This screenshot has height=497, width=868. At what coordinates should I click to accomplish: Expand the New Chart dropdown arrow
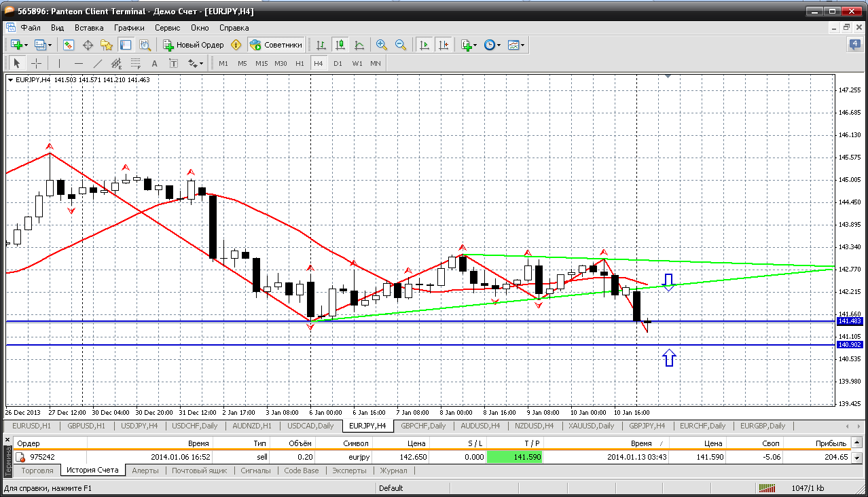click(26, 45)
